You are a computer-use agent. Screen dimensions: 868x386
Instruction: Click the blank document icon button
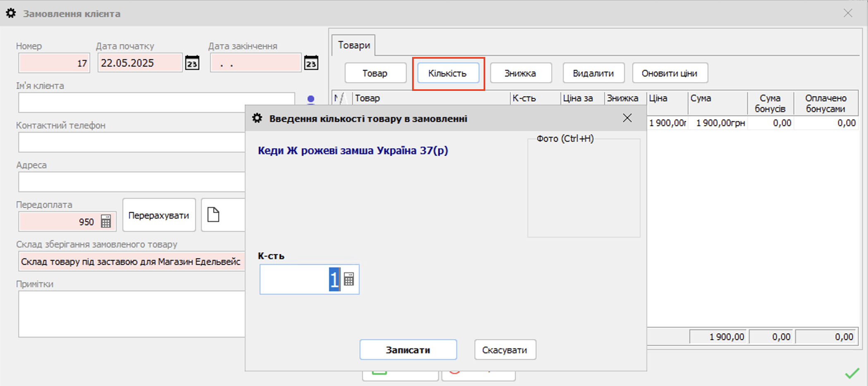click(x=213, y=215)
